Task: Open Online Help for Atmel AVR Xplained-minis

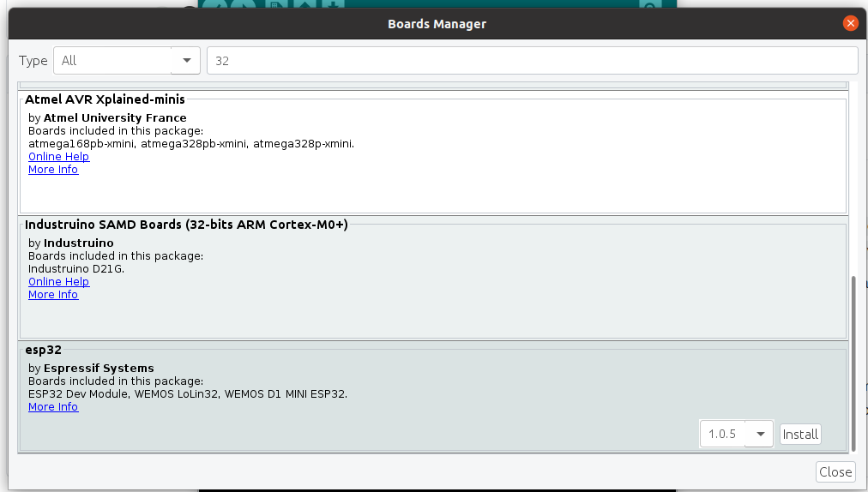Action: [x=58, y=157]
